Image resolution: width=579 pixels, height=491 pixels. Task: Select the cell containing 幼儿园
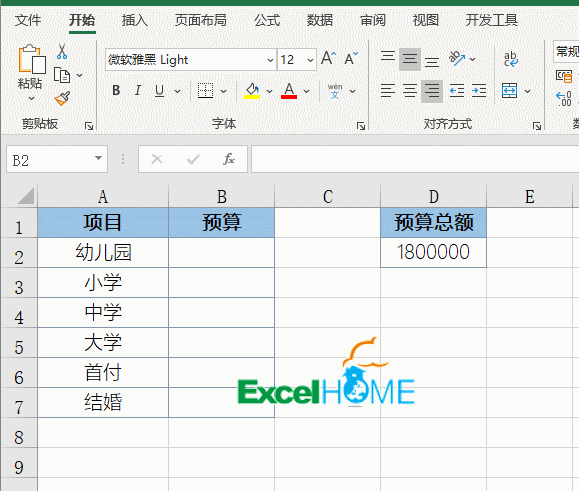tap(103, 253)
